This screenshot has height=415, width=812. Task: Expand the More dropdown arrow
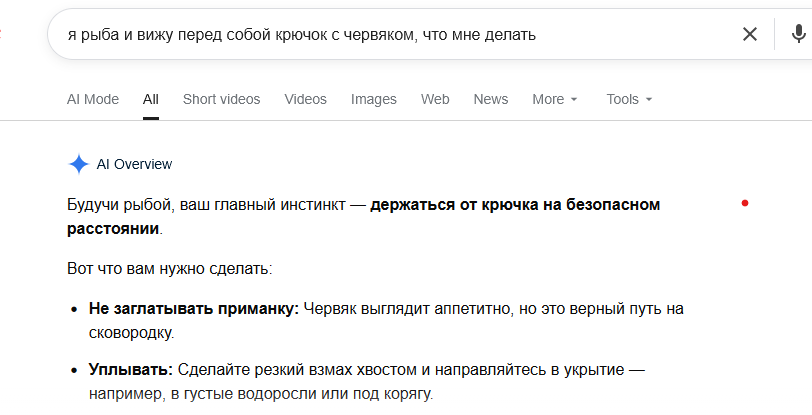[x=574, y=99]
